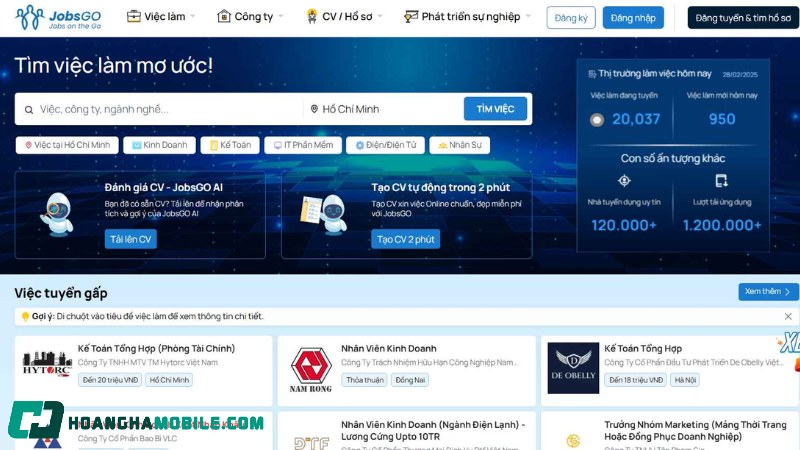This screenshot has height=450, width=800.
Task: Click the Hồ Chí Minh tag on Hytorc job
Action: click(x=169, y=380)
